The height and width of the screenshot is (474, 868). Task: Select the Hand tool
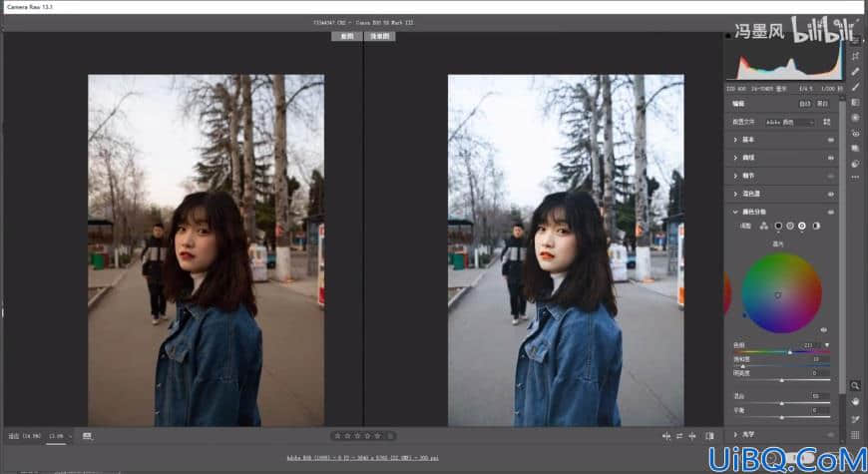855,401
